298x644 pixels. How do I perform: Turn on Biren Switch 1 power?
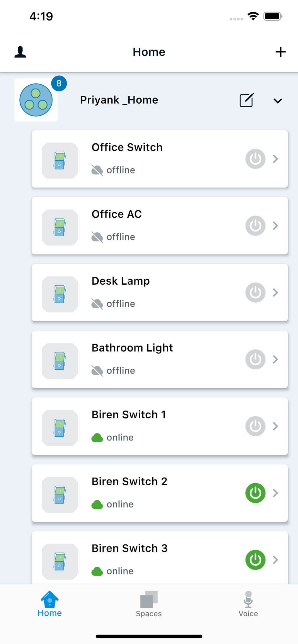pyautogui.click(x=255, y=426)
